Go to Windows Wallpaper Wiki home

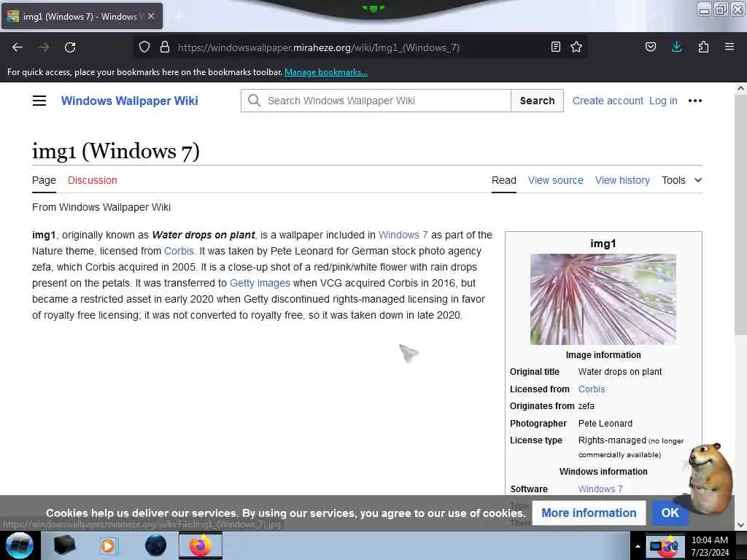pyautogui.click(x=130, y=101)
